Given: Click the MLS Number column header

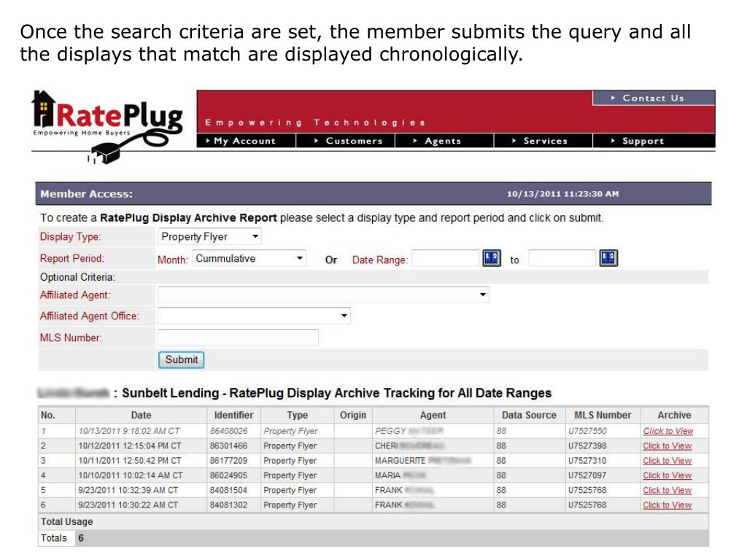Looking at the screenshot, I should [x=603, y=415].
